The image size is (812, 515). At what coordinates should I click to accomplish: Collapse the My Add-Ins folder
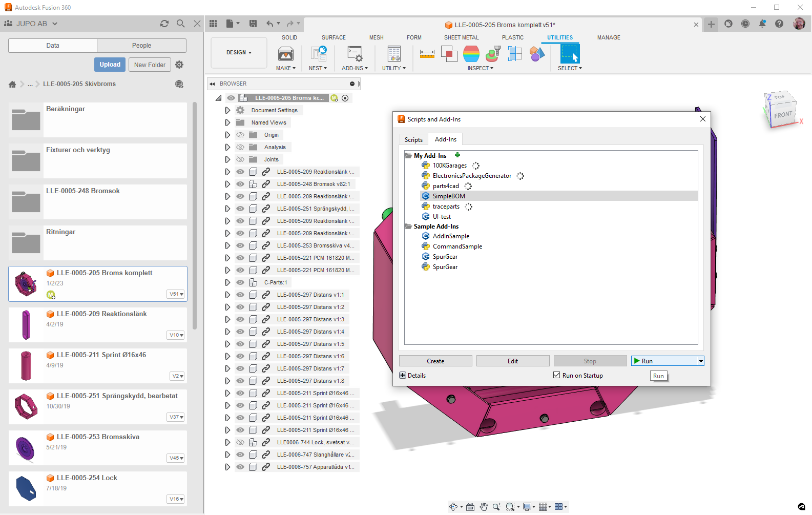coord(408,155)
